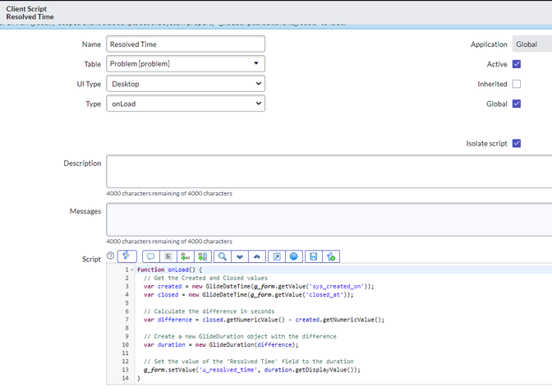Click the Application field showing Global

tap(532, 44)
